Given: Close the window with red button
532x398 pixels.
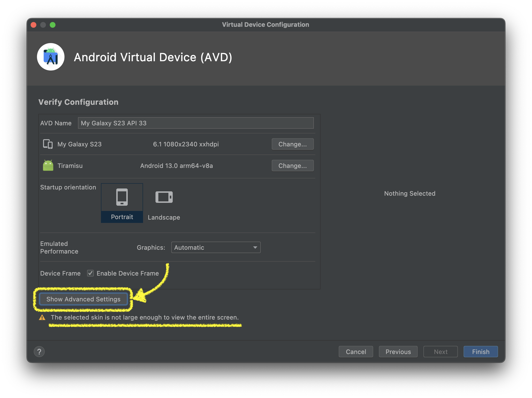Looking at the screenshot, I should (34, 25).
